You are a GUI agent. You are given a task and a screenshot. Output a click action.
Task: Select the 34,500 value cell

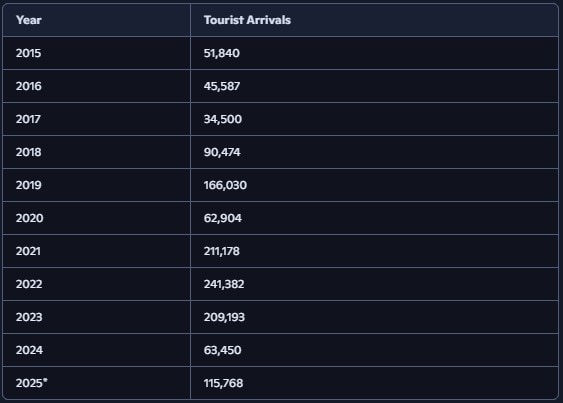click(x=374, y=119)
